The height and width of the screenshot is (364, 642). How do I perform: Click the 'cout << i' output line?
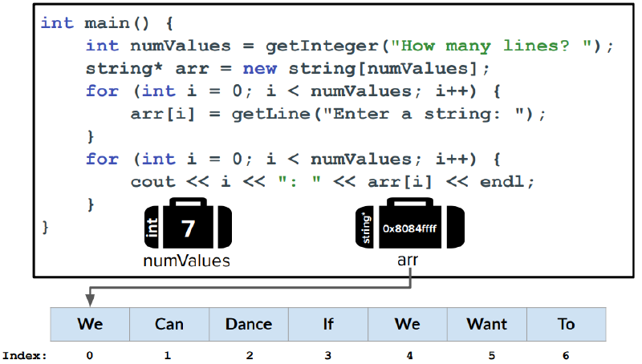tap(332, 182)
